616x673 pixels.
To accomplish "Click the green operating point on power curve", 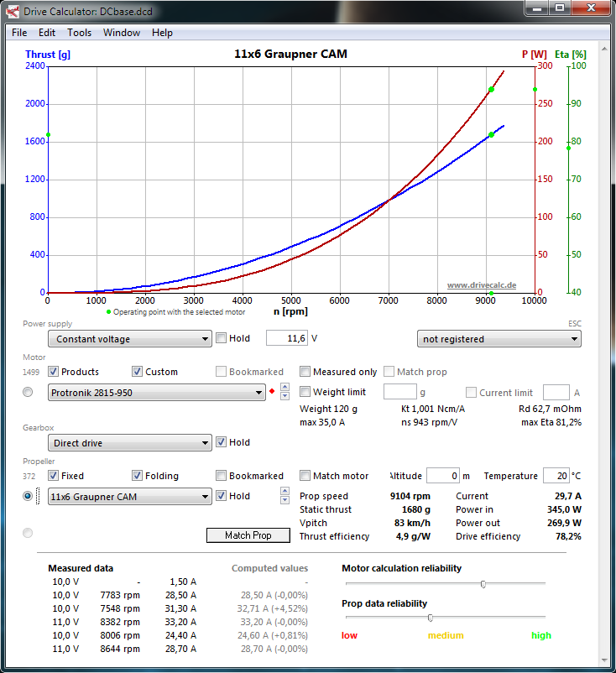I will tap(491, 90).
